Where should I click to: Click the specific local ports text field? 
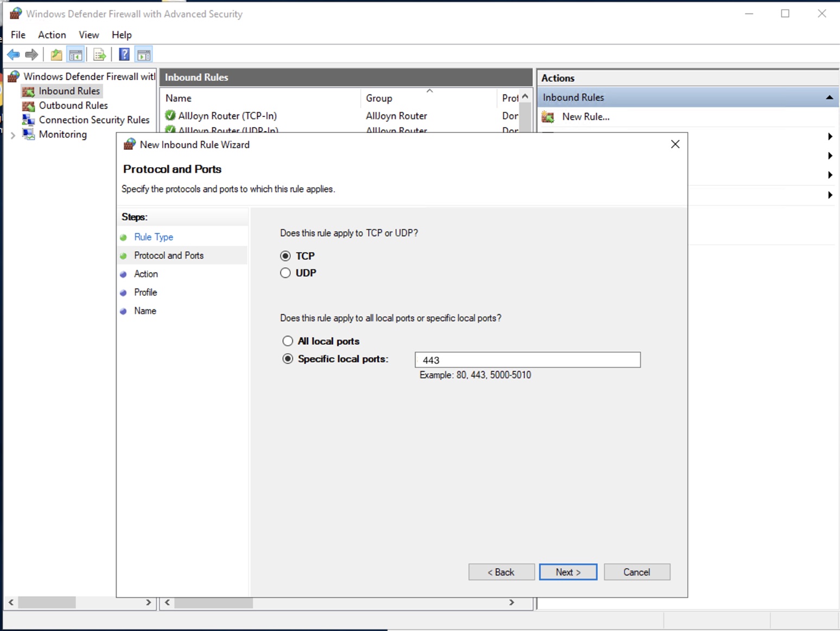[527, 360]
